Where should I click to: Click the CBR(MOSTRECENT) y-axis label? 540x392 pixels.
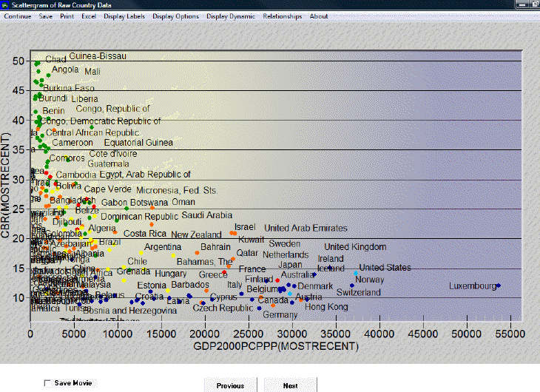click(7, 185)
